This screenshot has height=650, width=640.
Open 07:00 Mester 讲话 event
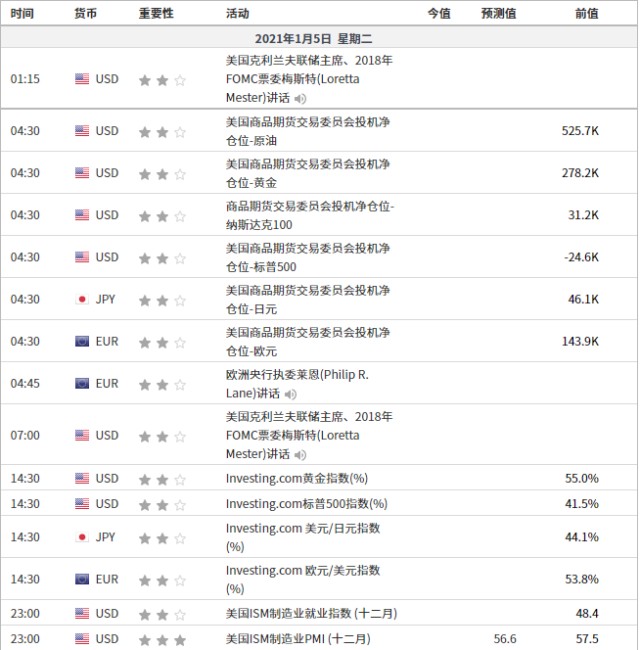click(309, 436)
